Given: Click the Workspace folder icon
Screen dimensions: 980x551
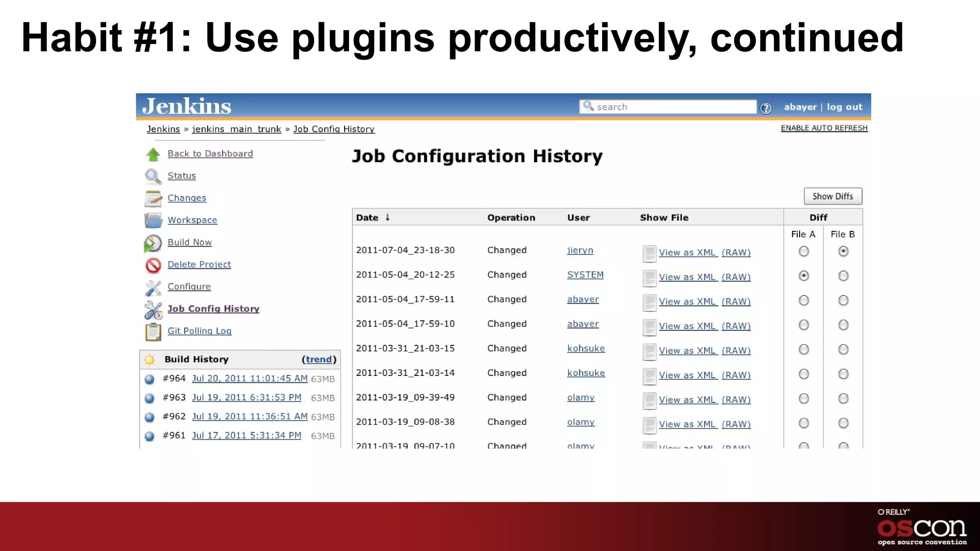Looking at the screenshot, I should tap(153, 220).
